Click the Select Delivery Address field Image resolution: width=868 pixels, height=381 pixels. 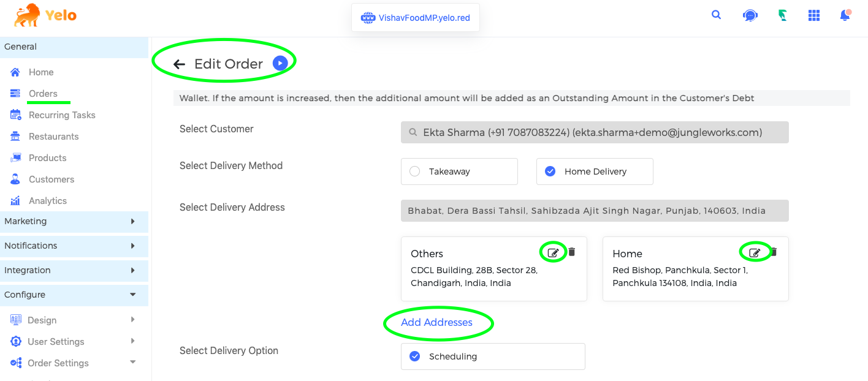click(x=595, y=211)
